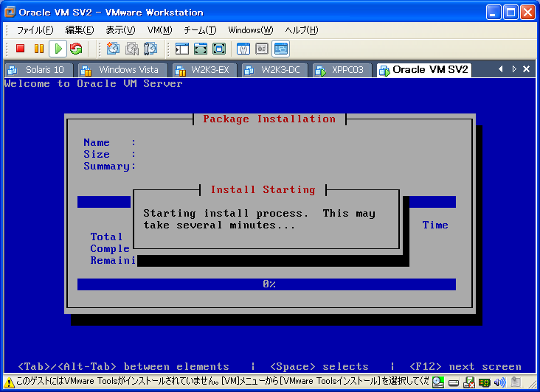Minimize the VMware Workstation window

point(494,13)
